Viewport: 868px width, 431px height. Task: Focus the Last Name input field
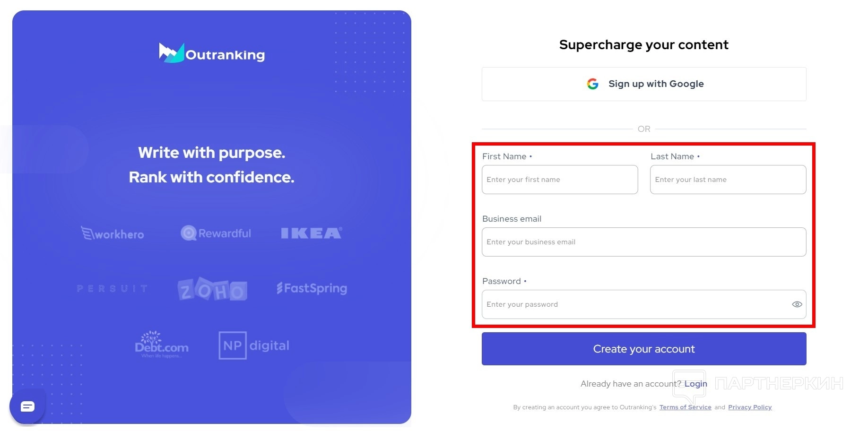(728, 180)
